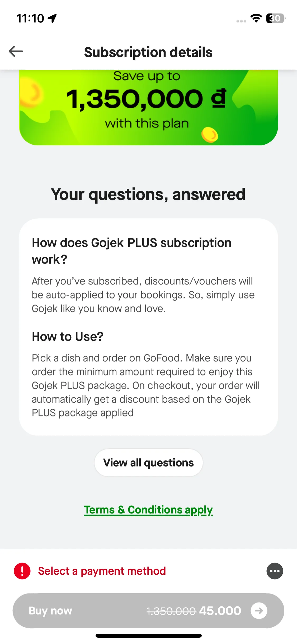Tap the Save up to 1,350,000 banner
Image resolution: width=297 pixels, height=644 pixels.
(x=148, y=107)
